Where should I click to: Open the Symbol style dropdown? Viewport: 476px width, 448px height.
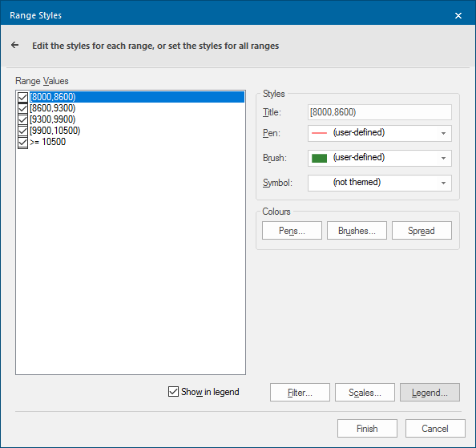pyautogui.click(x=380, y=183)
